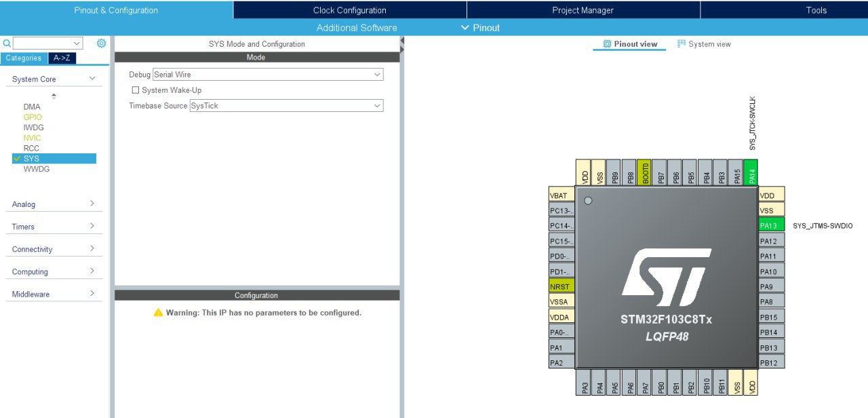Image resolution: width=868 pixels, height=418 pixels.
Task: Select NVIC in System Core list
Action: tap(32, 138)
